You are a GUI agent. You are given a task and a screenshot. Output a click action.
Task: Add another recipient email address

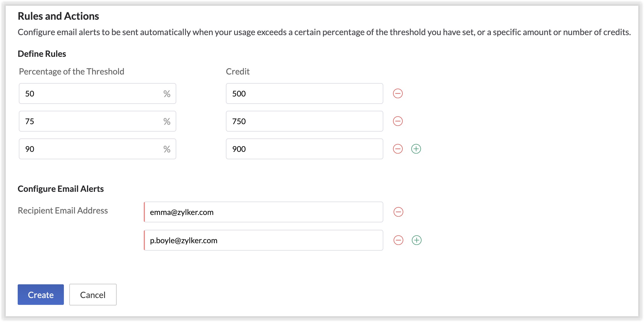[x=416, y=240]
